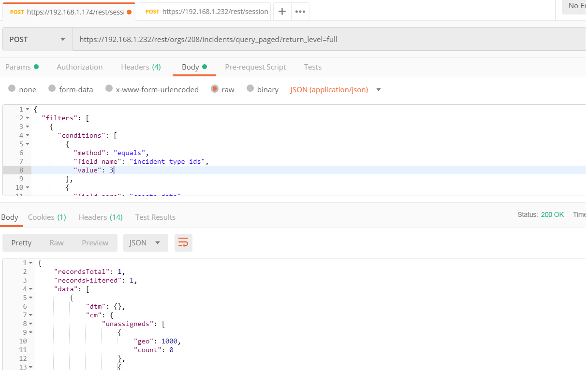The height and width of the screenshot is (370, 588).
Task: Open the tab options ellipsis menu
Action: pos(300,12)
